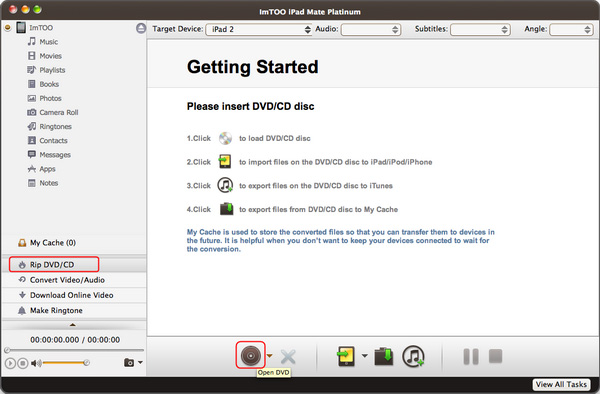Click the pause button in bottom toolbar
Screen dimensions: 600x394
(471, 357)
